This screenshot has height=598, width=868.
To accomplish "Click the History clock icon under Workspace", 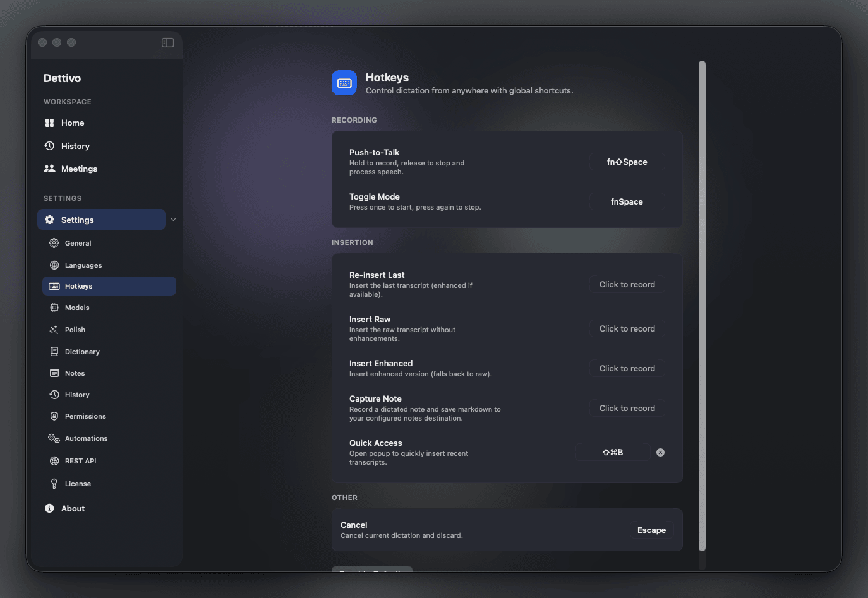I will [49, 146].
